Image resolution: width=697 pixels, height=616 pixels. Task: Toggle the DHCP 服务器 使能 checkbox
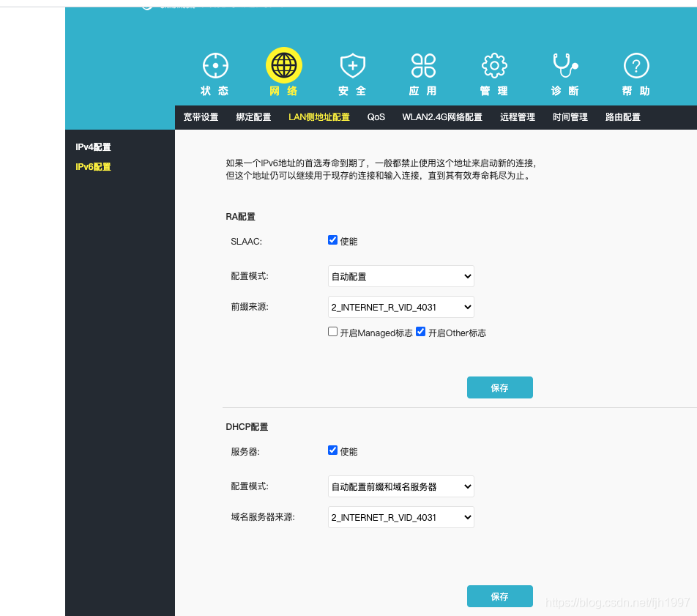332,450
